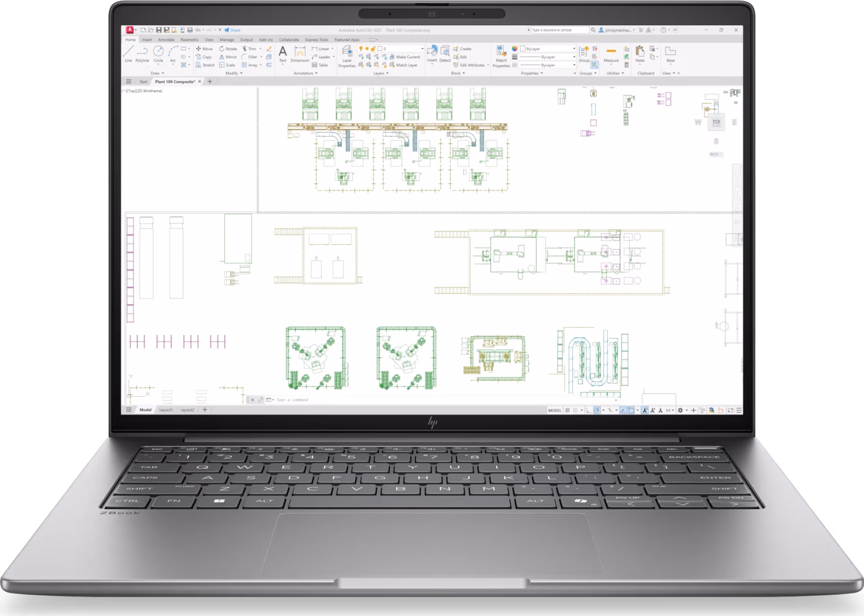This screenshot has width=864, height=616.
Task: Use the Copy tool in Modify panel
Action: click(203, 57)
